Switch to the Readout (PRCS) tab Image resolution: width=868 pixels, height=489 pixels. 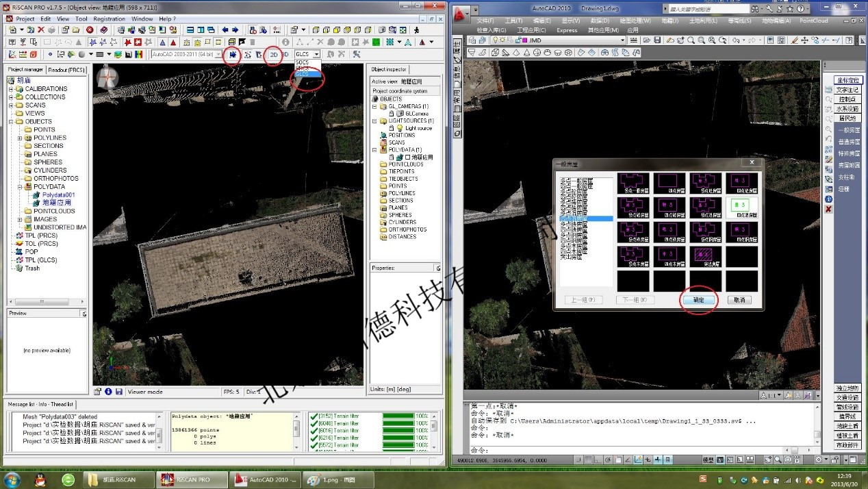67,70
